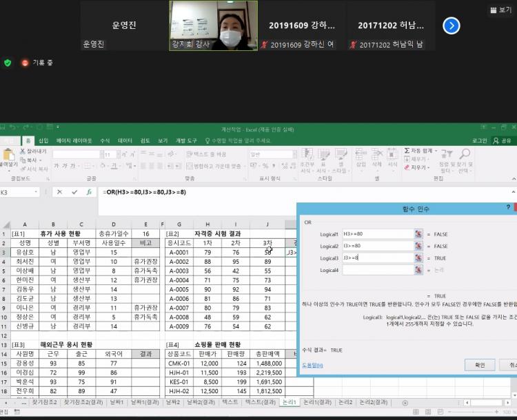The width and height of the screenshot is (517, 420).
Task: Click the Logical1 range selector icon
Action: [x=418, y=234]
